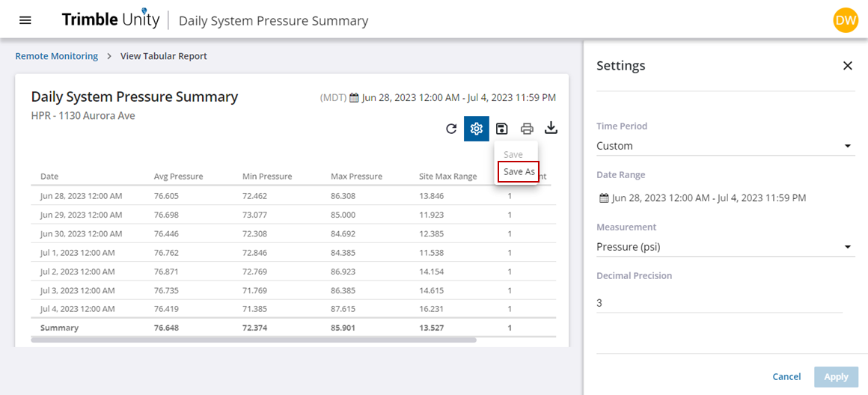Open the Date Range picker in Settings
The image size is (868, 395).
coord(702,198)
